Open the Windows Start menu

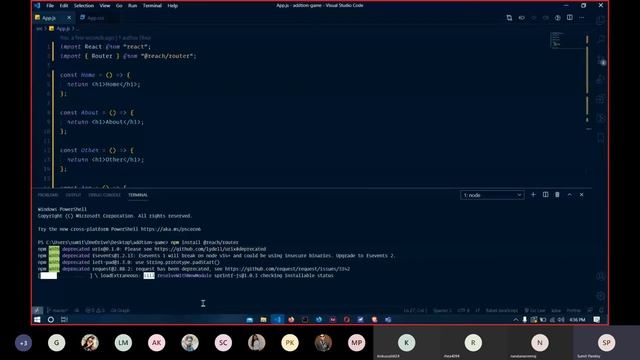coord(37,320)
